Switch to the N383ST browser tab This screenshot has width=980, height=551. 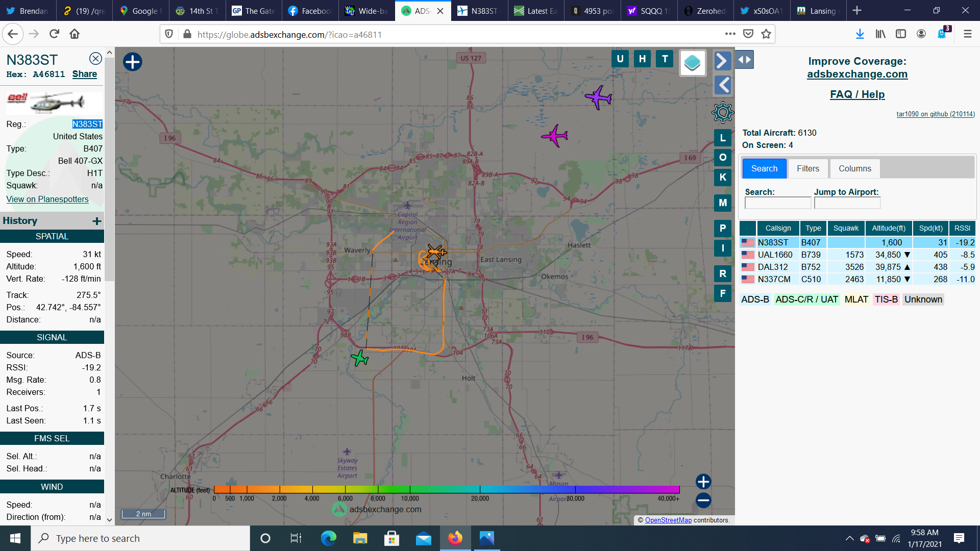(479, 11)
